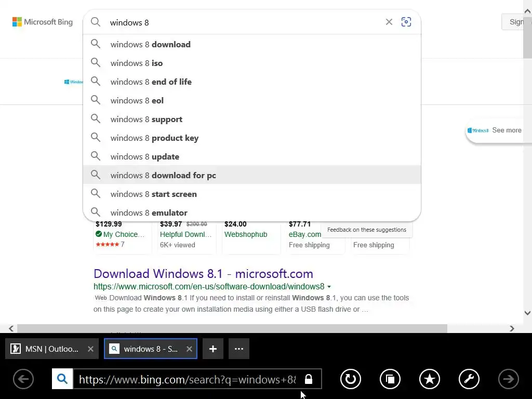Open the My Choice seller link

click(124, 234)
